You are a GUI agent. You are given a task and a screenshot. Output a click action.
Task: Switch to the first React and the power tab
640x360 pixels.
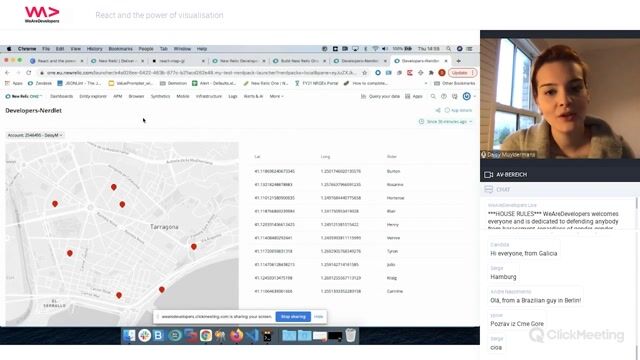[57, 61]
